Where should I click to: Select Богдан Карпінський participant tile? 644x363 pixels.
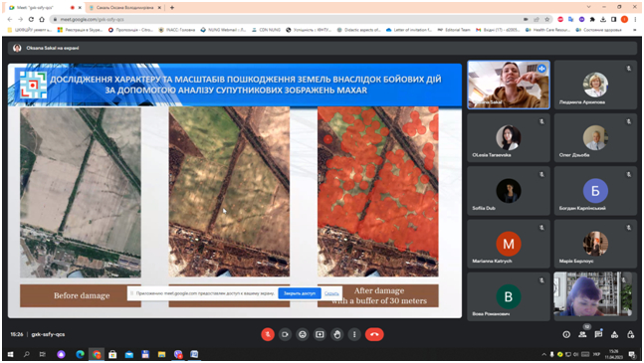tap(595, 191)
